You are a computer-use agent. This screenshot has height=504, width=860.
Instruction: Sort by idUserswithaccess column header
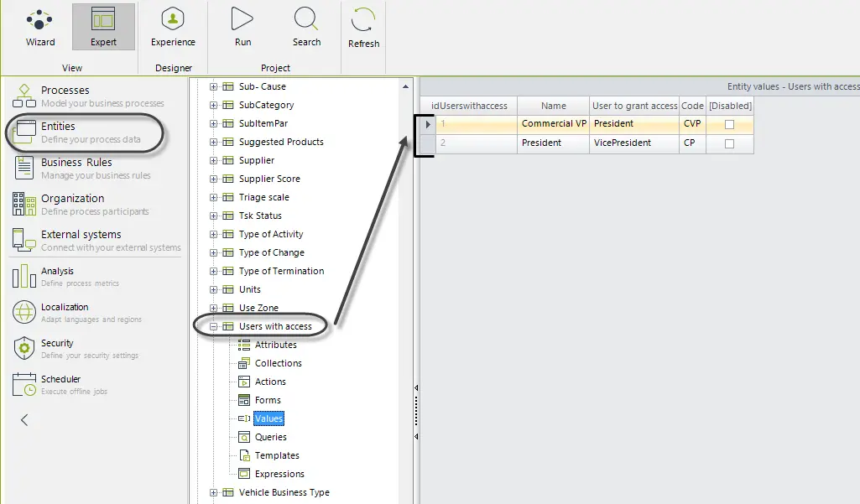pos(469,106)
